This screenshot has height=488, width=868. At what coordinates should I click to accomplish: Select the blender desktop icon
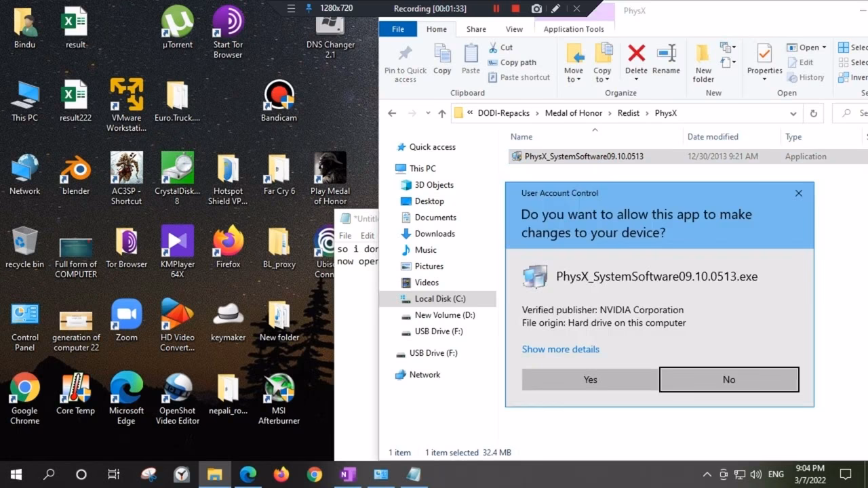coord(76,175)
